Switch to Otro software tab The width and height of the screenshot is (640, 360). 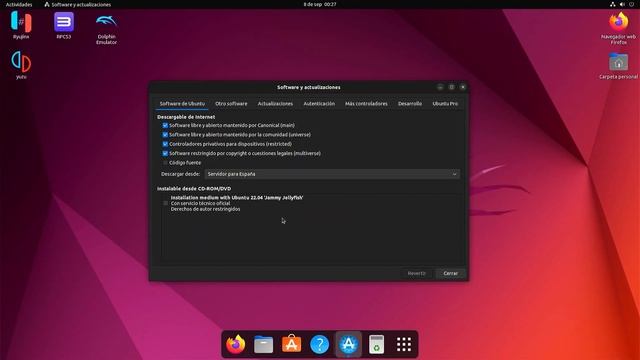tap(231, 104)
